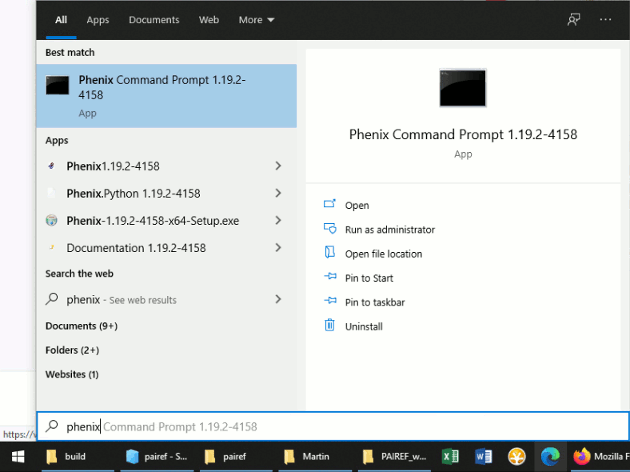The image size is (630, 472).
Task: Click the Phenix Setup.exe installer icon
Action: 51,221
